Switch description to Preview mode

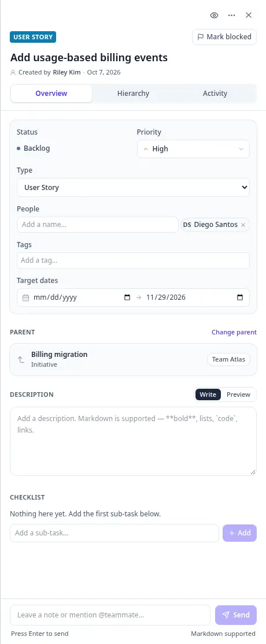pos(238,394)
